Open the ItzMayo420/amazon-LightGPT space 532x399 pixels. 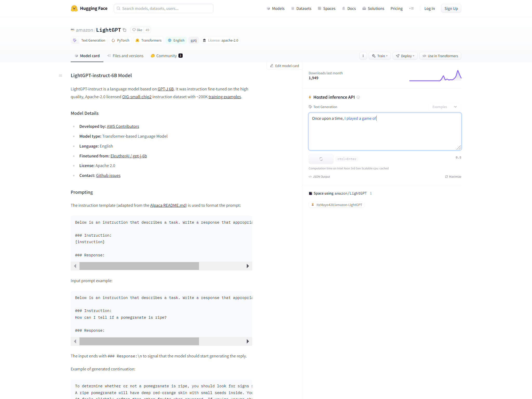pos(336,205)
